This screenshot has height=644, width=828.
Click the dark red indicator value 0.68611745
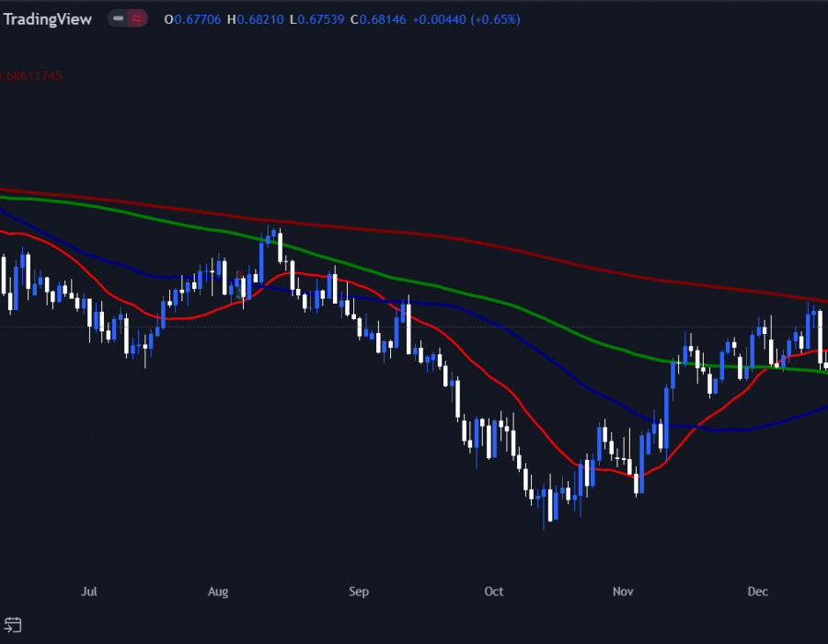[x=32, y=75]
